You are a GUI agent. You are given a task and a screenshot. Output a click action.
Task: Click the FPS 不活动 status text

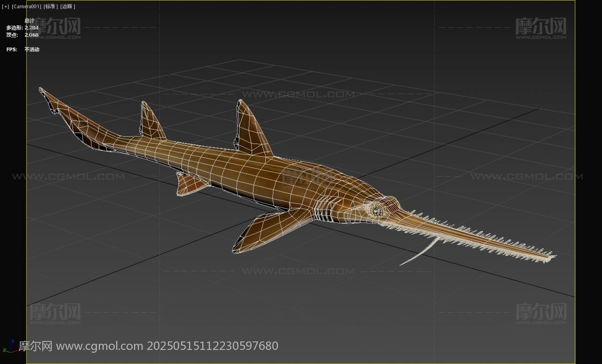[x=23, y=49]
